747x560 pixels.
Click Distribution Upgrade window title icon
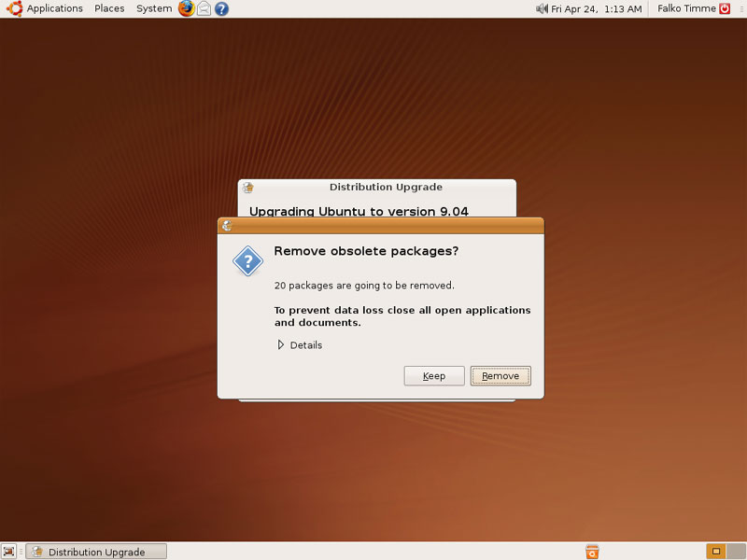click(247, 188)
